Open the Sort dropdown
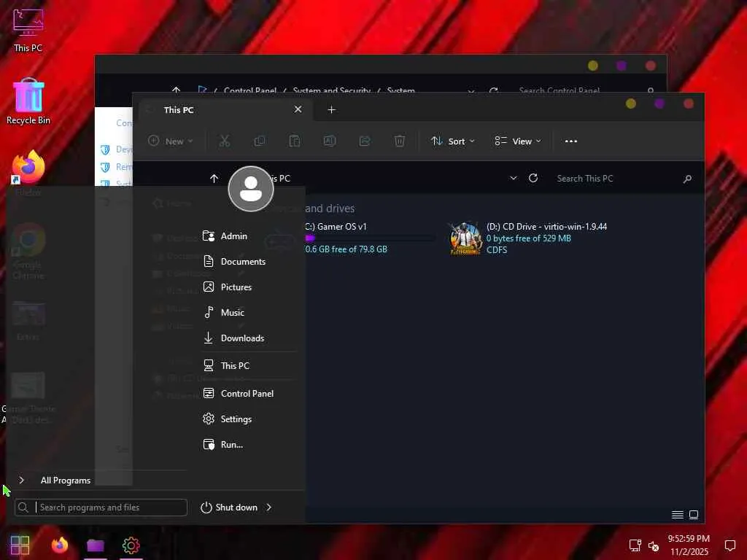The height and width of the screenshot is (560, 747). pos(452,141)
